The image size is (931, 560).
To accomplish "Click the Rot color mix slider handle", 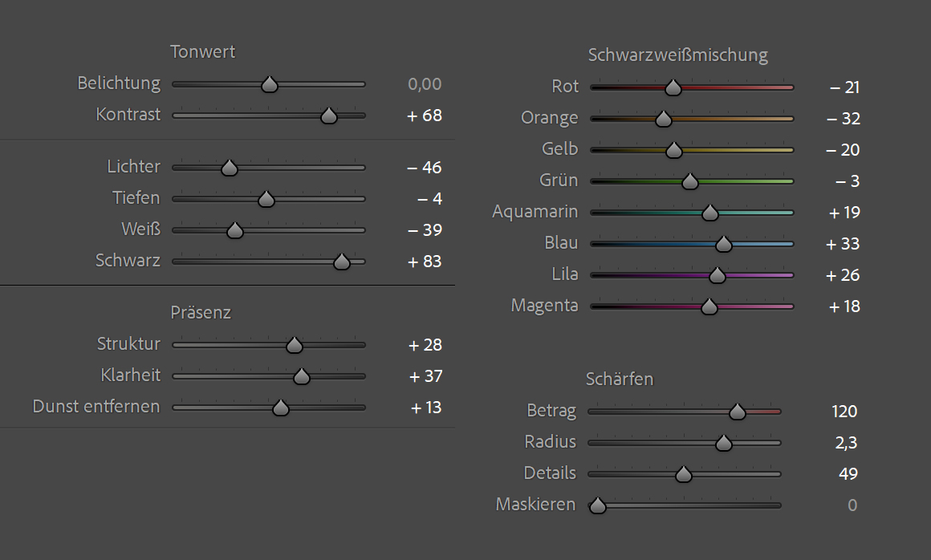I will coord(673,87).
